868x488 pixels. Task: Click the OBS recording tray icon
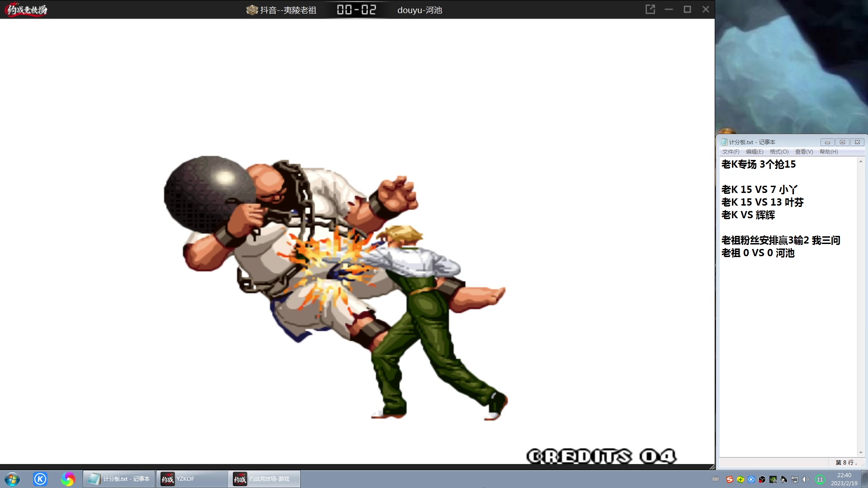pyautogui.click(x=762, y=479)
